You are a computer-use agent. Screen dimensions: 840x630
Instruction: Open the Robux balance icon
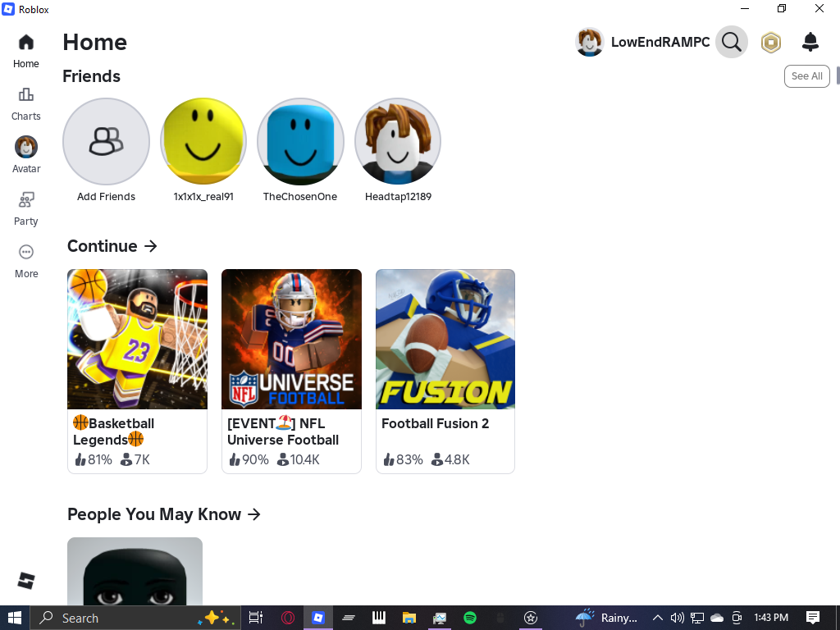click(771, 43)
